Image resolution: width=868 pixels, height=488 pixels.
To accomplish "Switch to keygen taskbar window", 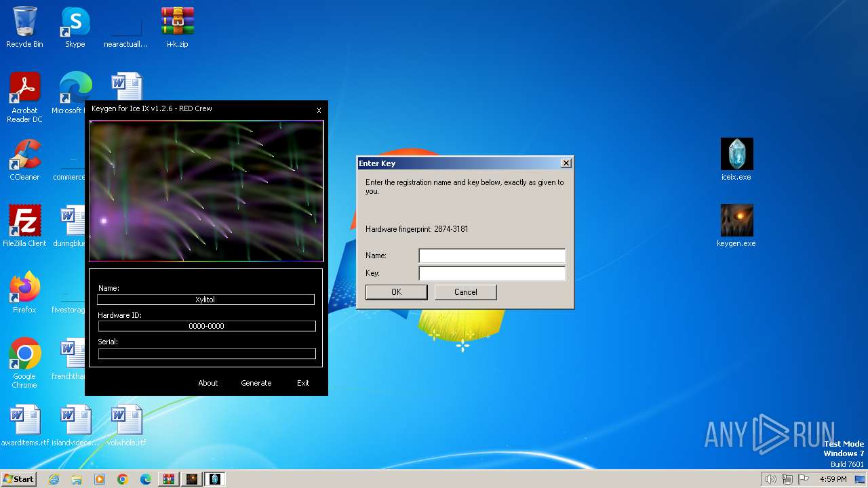I will (192, 479).
